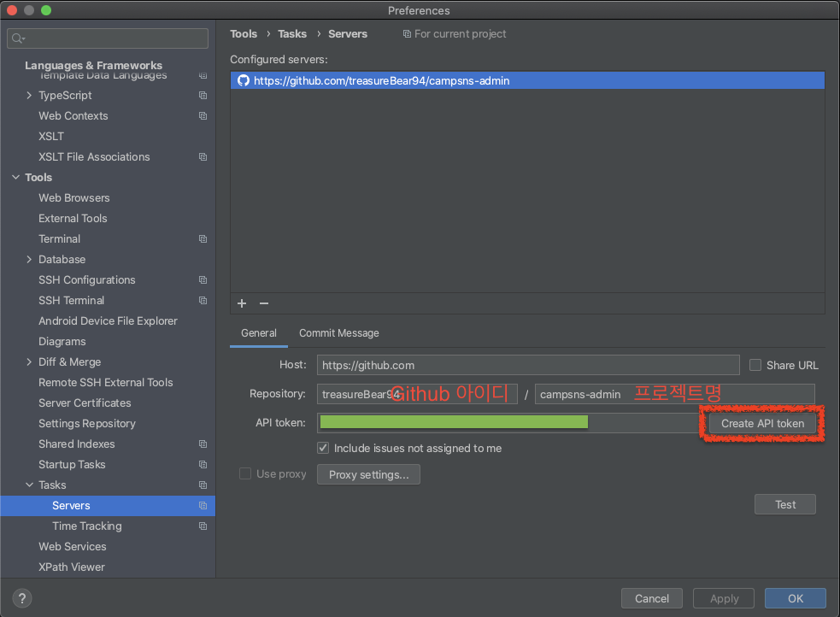This screenshot has width=840, height=617.
Task: Select the General tab
Action: click(259, 333)
